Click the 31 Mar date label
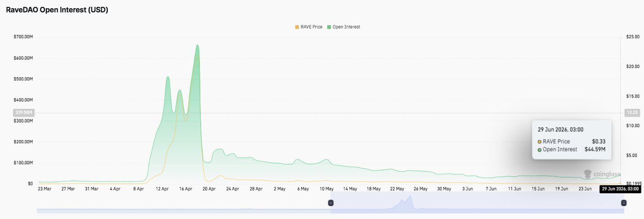Screen dimensions: 644x219 tap(92, 189)
